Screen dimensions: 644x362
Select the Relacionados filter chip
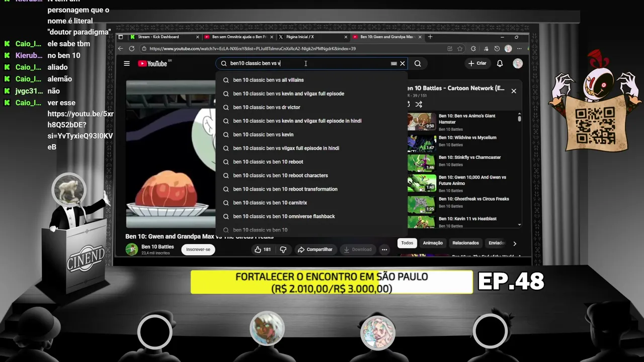click(x=465, y=243)
